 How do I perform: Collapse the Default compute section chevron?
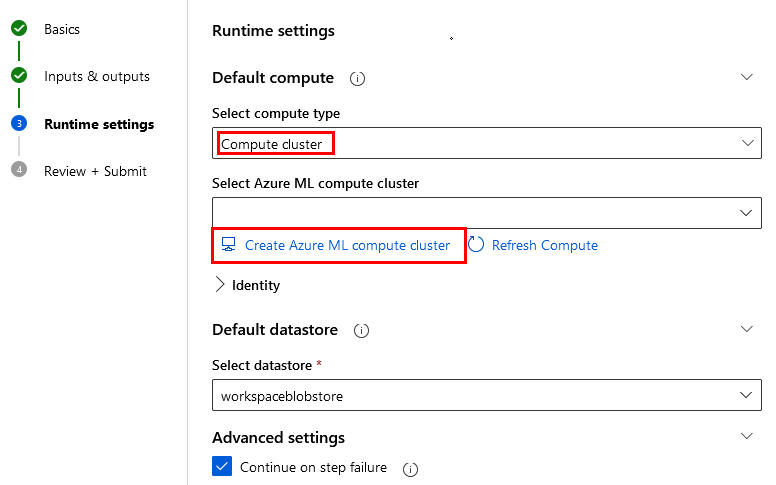[x=746, y=77]
